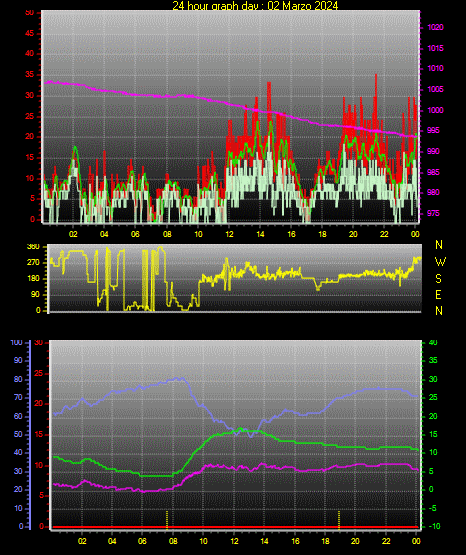Click the '24 hour graph day' title

tap(255, 5)
